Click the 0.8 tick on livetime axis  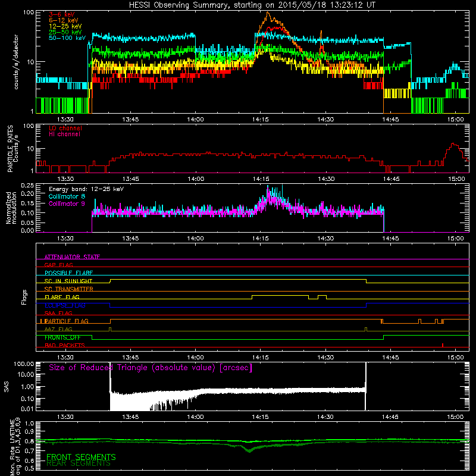tap(29, 441)
